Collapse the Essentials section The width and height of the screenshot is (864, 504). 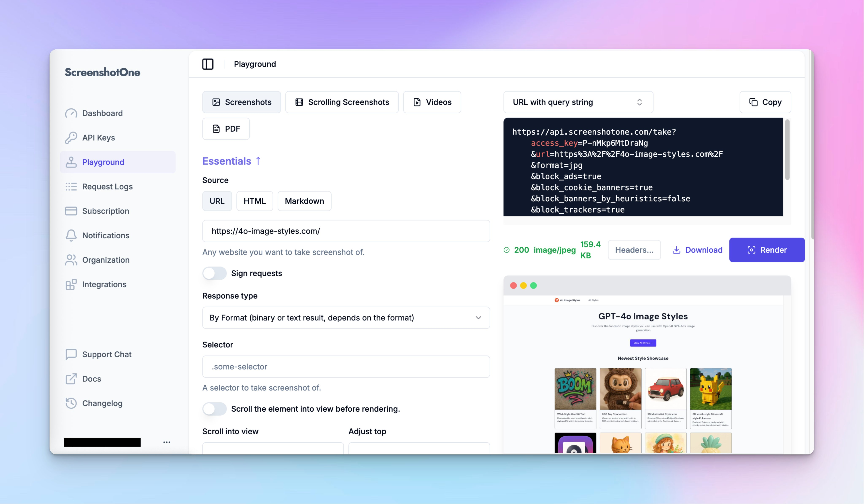(231, 161)
